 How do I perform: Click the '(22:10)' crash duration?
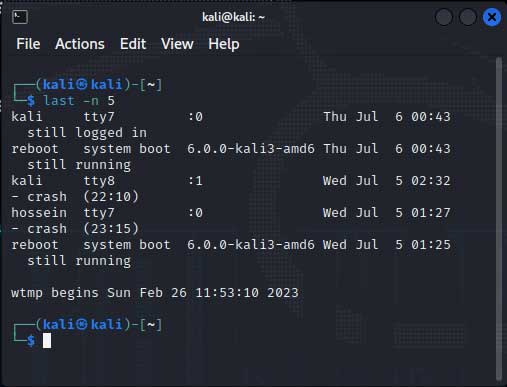coord(111,197)
